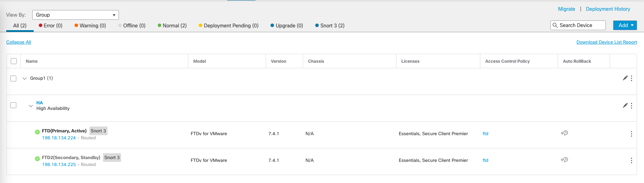
Task: Open more options menu for FTD primary device
Action: point(632,134)
